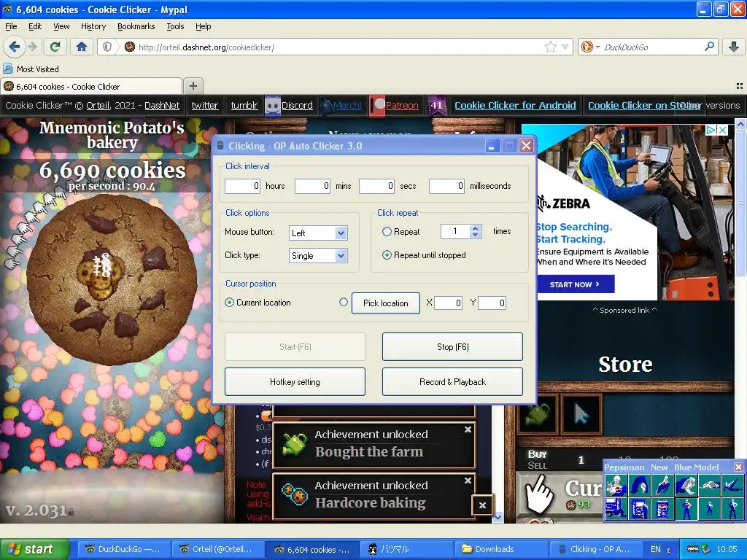Switch to the DuckDuckGo taskbar window

pos(123,549)
